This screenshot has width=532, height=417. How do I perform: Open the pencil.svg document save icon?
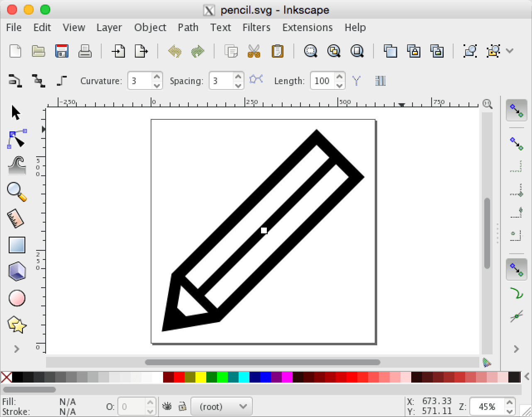(x=62, y=51)
